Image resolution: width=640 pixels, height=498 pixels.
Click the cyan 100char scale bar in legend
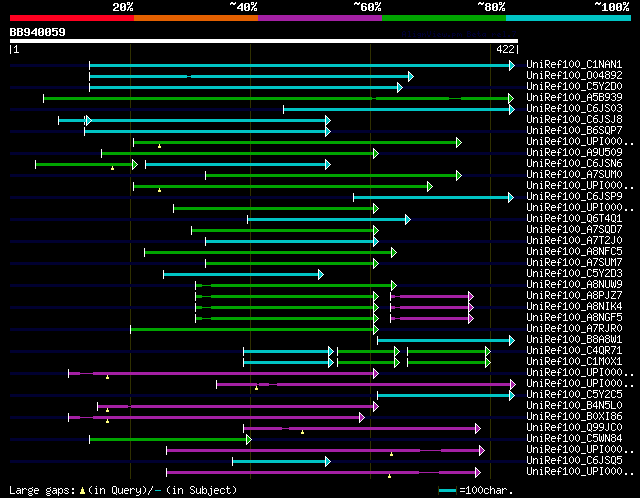click(x=447, y=490)
